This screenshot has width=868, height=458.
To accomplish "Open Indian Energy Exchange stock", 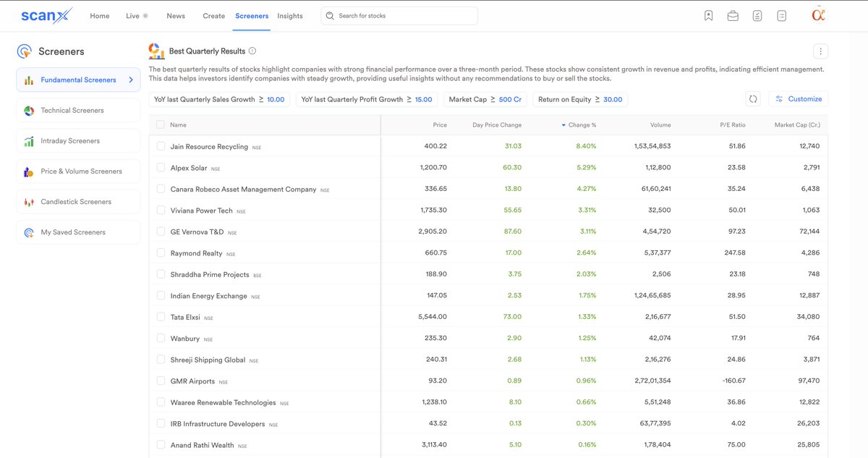I will tap(208, 296).
